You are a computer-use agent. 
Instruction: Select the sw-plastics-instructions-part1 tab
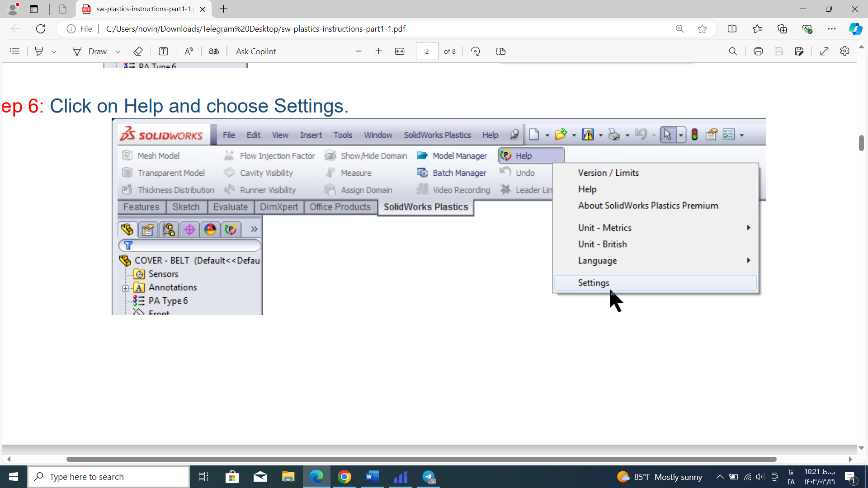tap(145, 9)
